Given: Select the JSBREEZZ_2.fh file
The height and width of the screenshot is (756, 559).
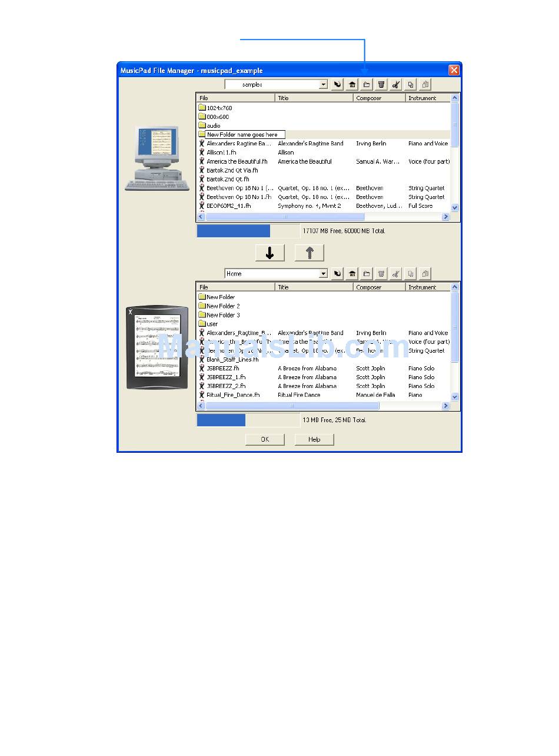Looking at the screenshot, I should point(222,386).
